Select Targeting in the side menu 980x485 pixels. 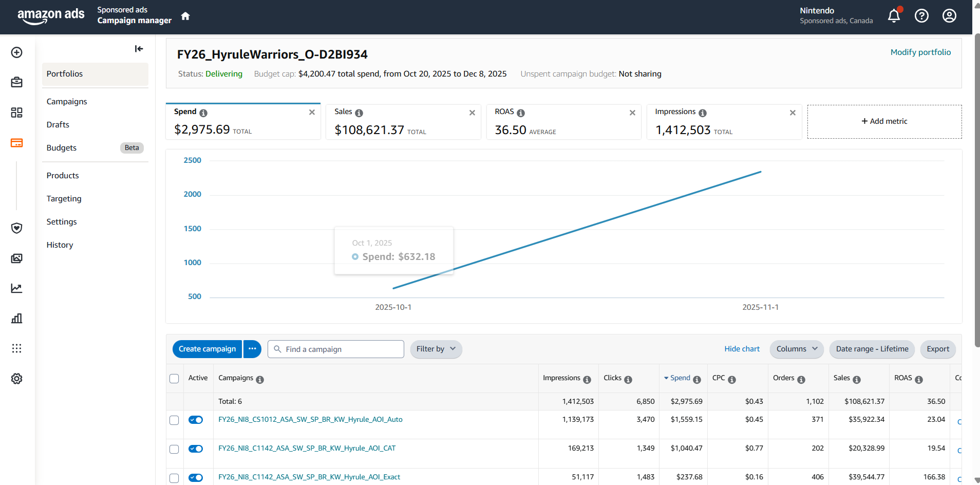tap(64, 199)
